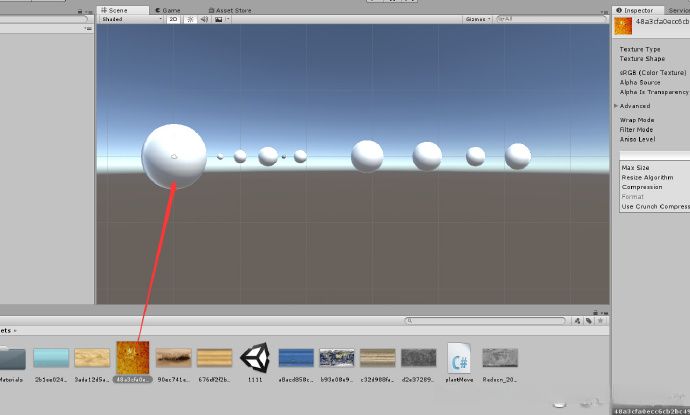
Task: Click the Hierarchy panel lock icon
Action: pyautogui.click(x=80, y=11)
